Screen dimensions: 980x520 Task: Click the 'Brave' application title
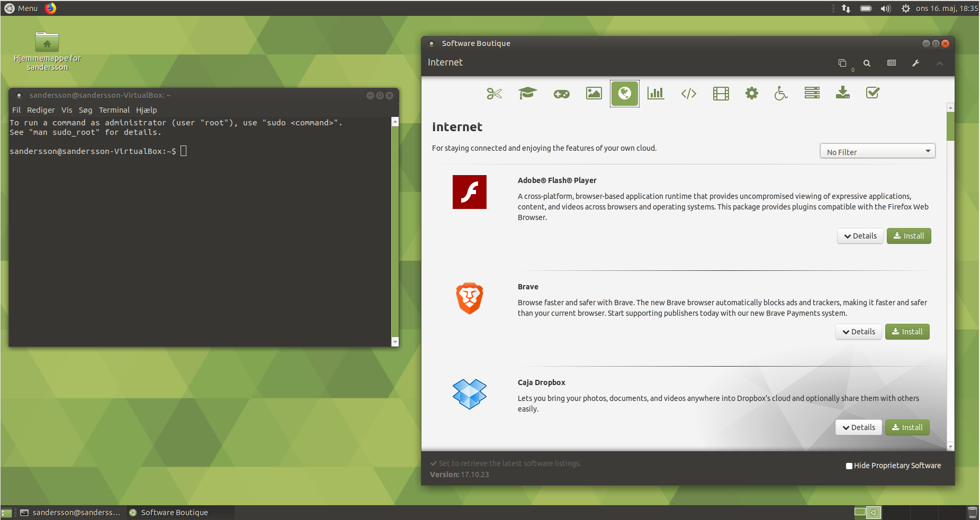coord(528,287)
